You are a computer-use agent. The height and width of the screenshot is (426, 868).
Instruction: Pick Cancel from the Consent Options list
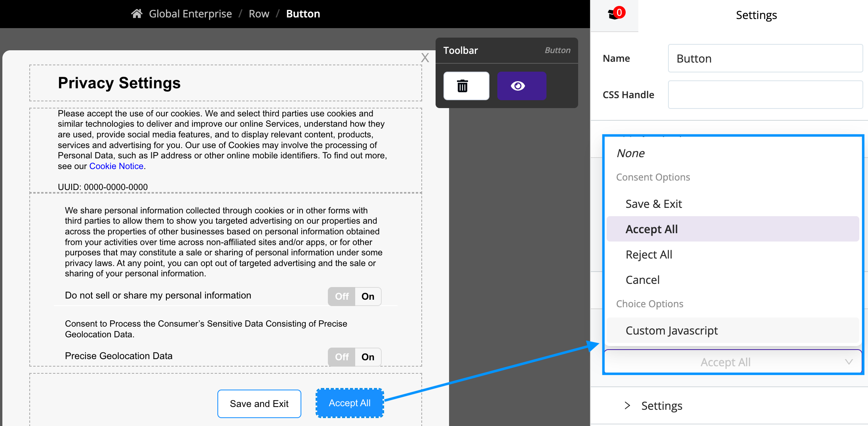[x=642, y=280]
